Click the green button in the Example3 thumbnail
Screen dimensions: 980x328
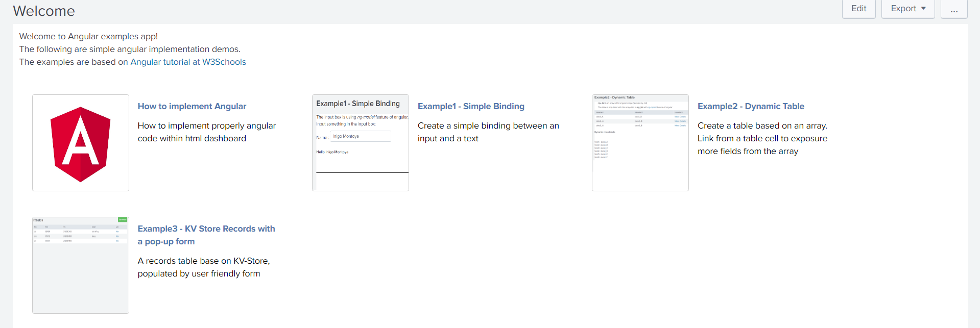coord(123,220)
